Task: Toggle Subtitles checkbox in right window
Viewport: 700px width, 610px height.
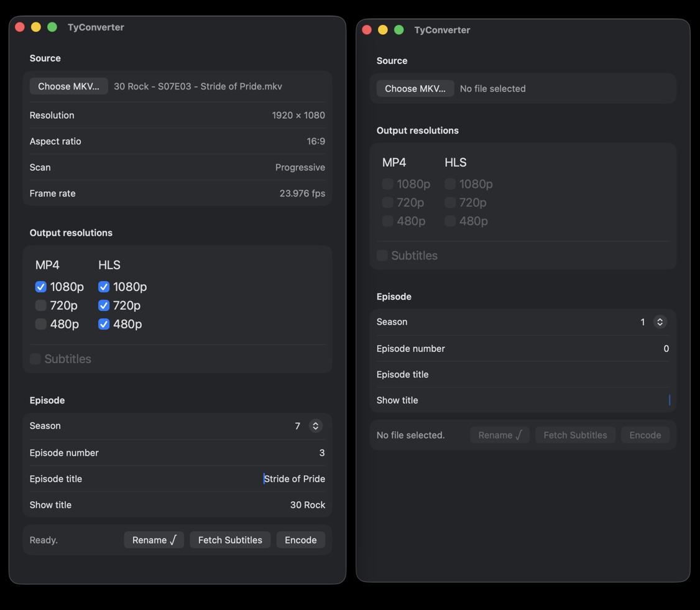Action: (x=382, y=256)
